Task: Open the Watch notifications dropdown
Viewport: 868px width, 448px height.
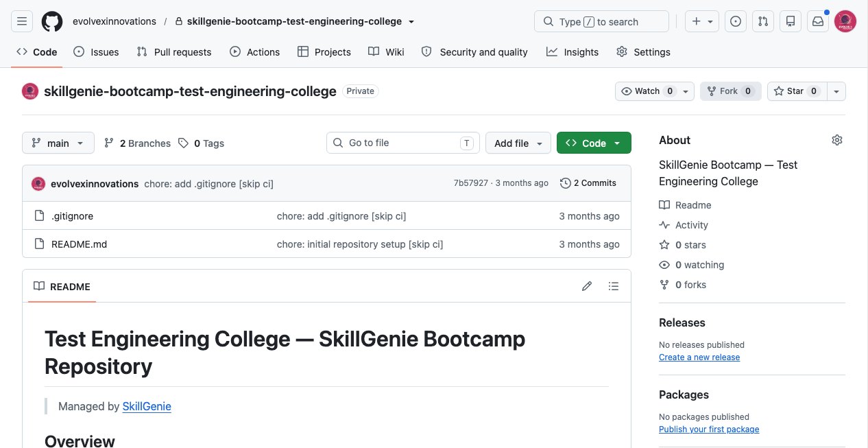Action: point(655,91)
